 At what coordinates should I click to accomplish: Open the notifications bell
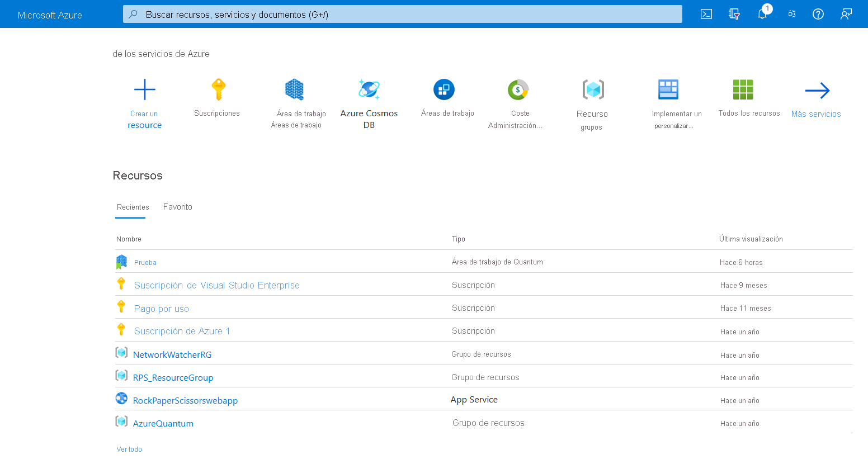(762, 14)
